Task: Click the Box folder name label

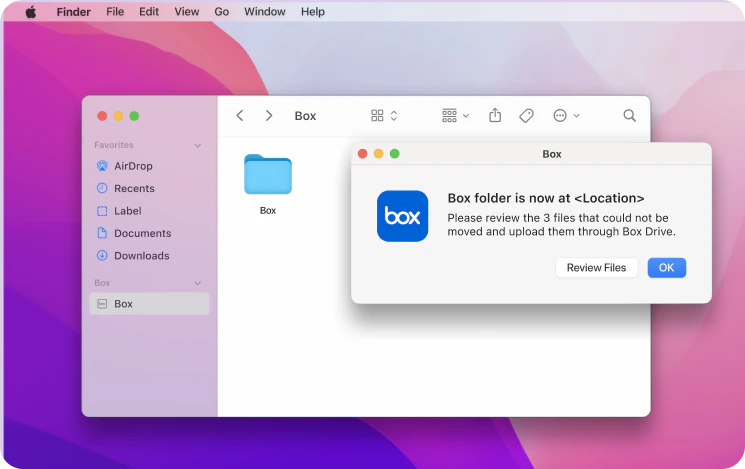Action: click(268, 211)
